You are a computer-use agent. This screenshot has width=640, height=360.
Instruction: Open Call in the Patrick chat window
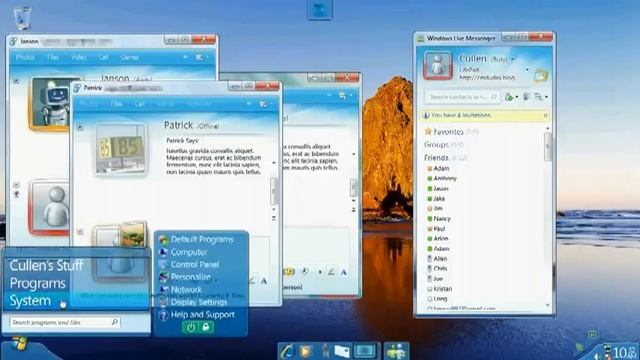click(x=140, y=104)
